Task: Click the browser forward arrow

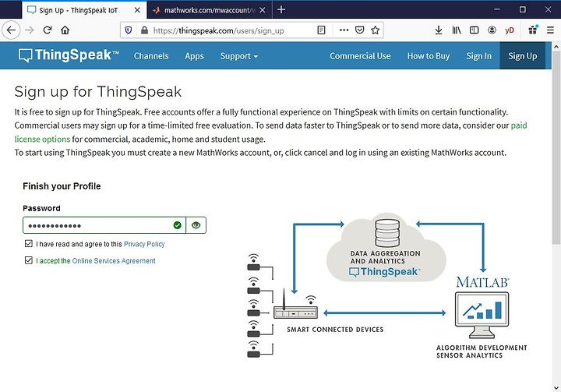Action: [30, 30]
